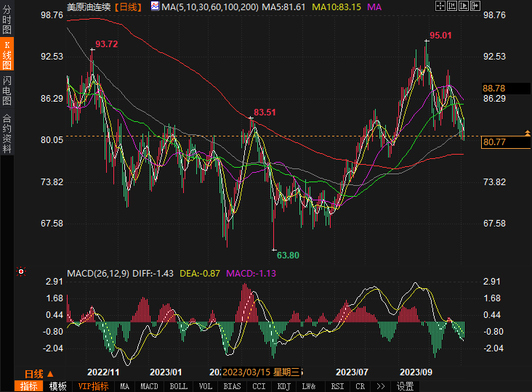Click the MA indicator icon beside the chart title
The image size is (532, 392).
point(156,7)
